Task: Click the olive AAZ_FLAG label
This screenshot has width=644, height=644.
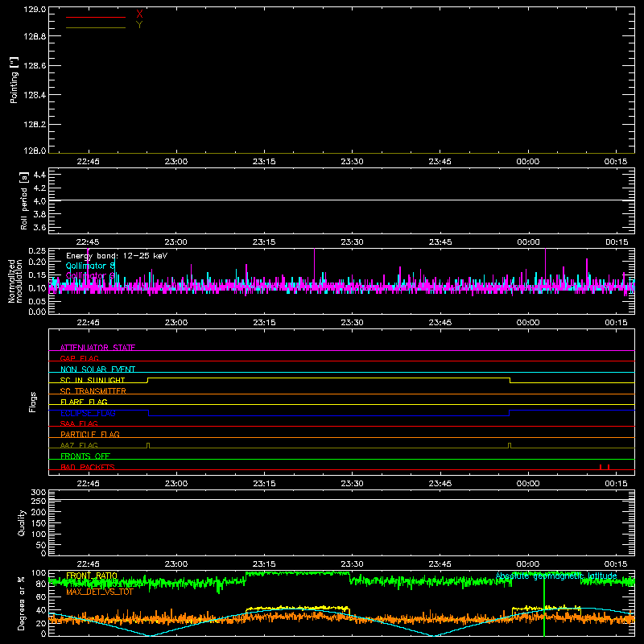Action: [79, 445]
